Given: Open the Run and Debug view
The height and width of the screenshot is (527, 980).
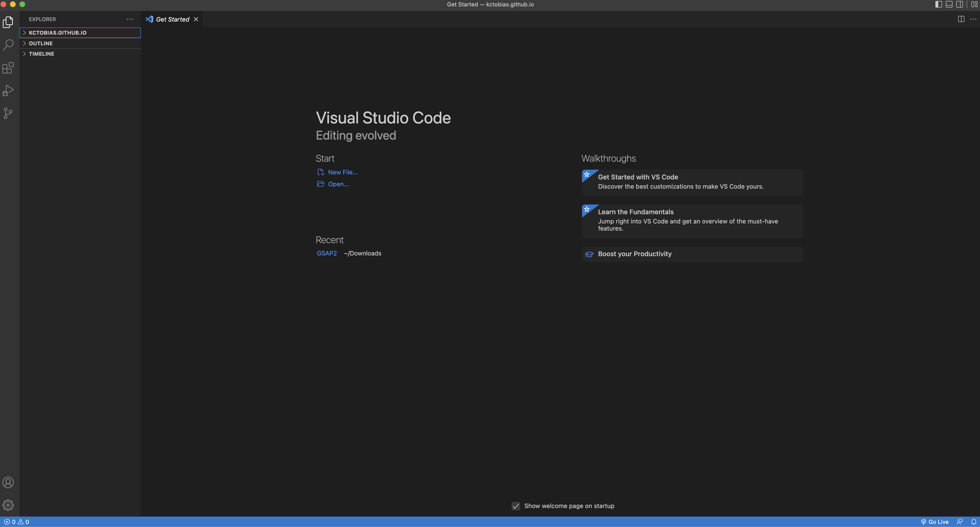Looking at the screenshot, I should point(8,91).
